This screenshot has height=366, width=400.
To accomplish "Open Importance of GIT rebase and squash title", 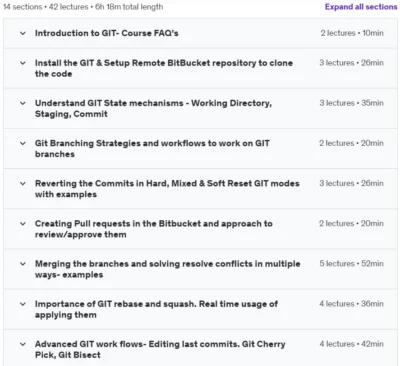I will (x=156, y=309).
